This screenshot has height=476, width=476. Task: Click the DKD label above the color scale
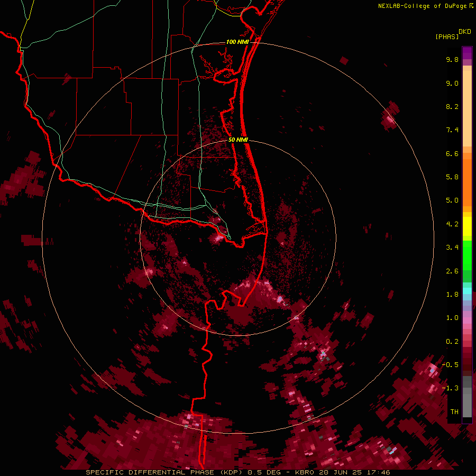(x=465, y=32)
